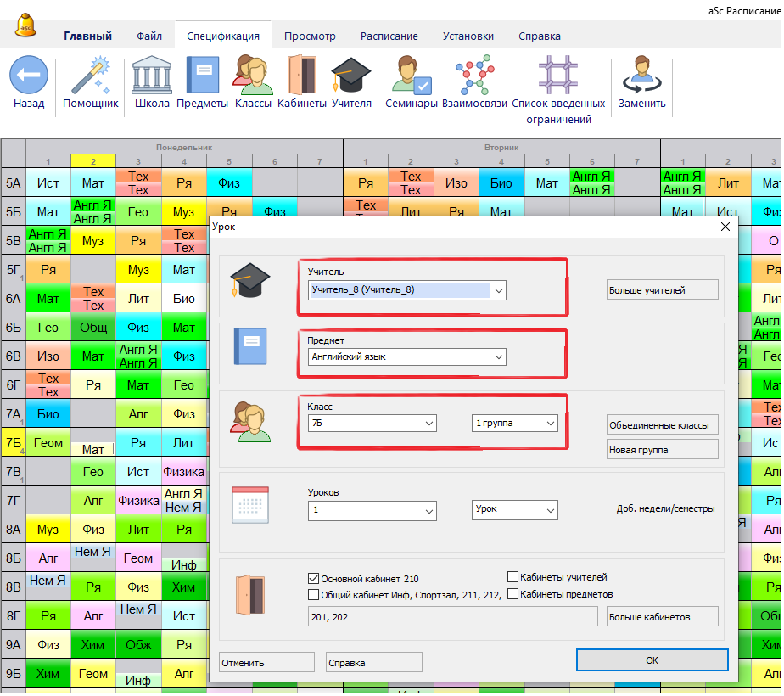Enable the Кабинеты учителей checkbox

pos(512,577)
